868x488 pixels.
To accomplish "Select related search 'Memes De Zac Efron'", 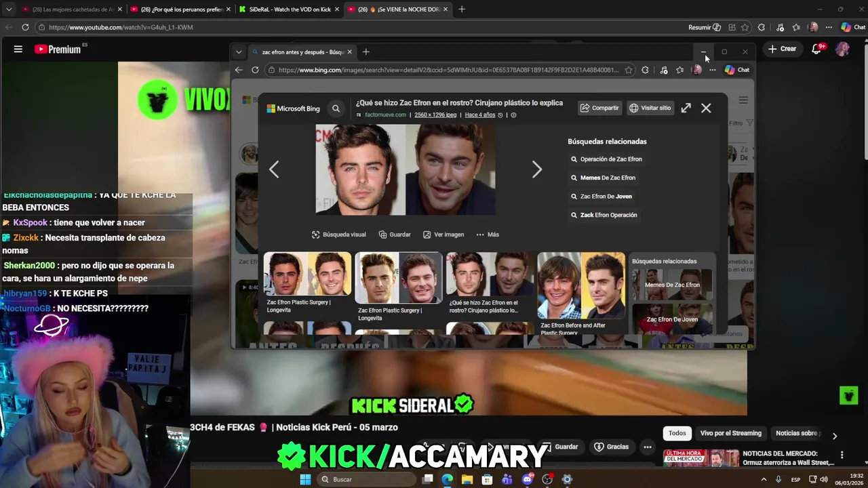I will (603, 178).
